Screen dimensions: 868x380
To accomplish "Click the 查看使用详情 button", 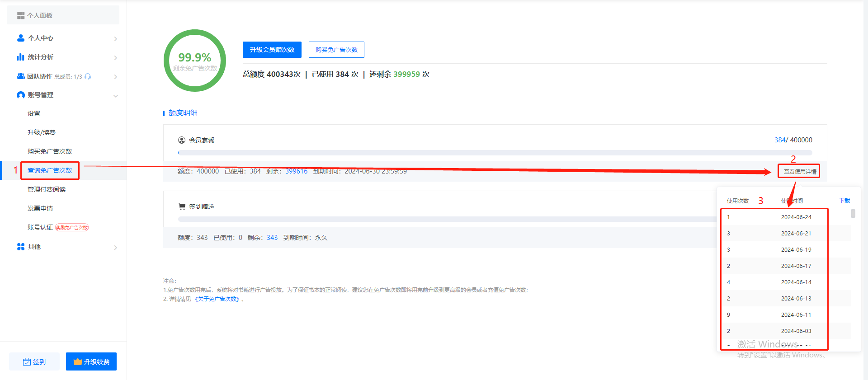I will 799,172.
